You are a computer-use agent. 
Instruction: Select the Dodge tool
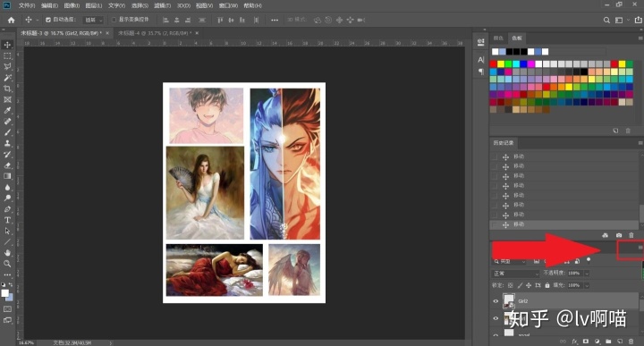7,198
